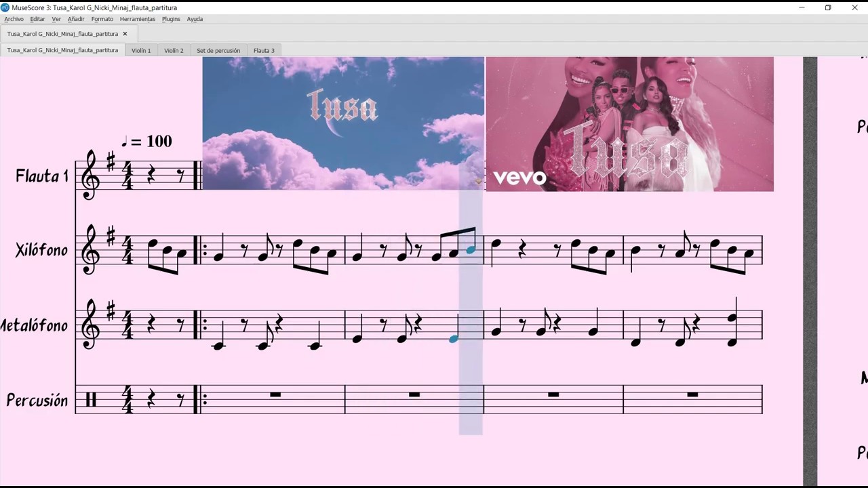Close the Tusa score document tab
Screen dimensions: 868x488
pos(125,33)
